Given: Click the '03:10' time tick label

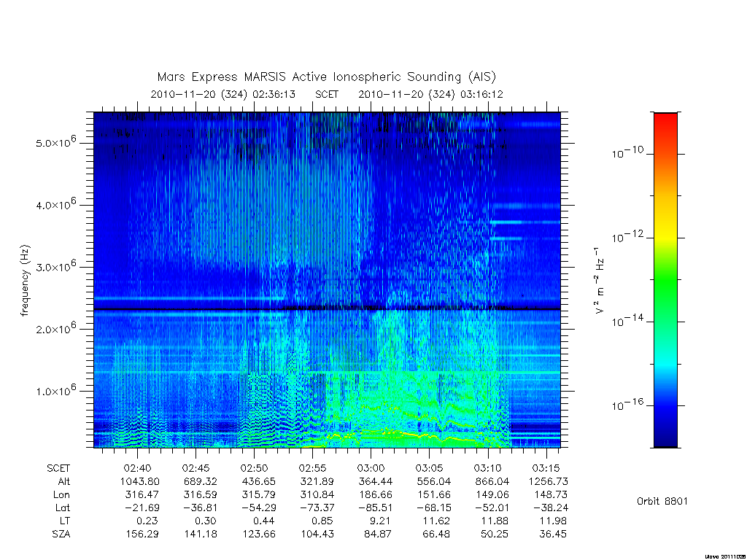Looking at the screenshot, I should coord(487,468).
